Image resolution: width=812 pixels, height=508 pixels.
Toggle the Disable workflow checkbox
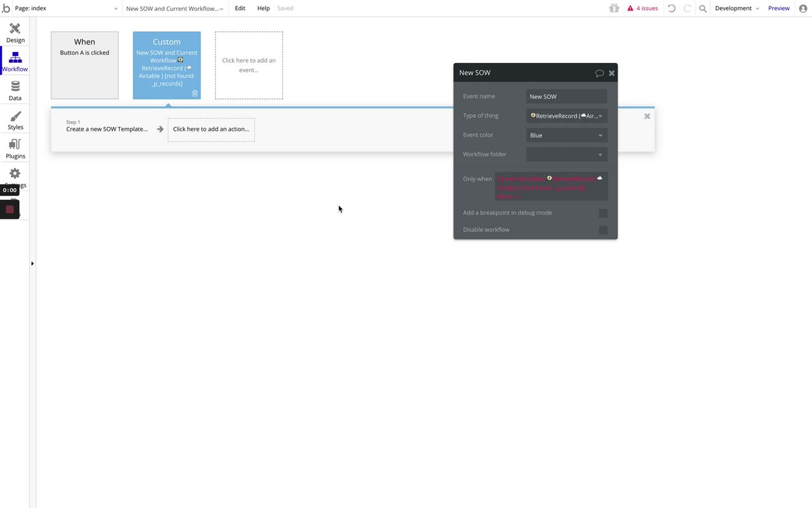(x=603, y=230)
